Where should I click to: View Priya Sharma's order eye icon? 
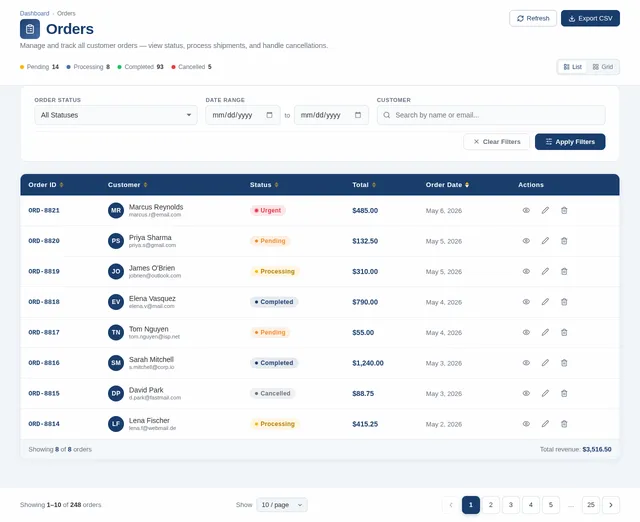(x=526, y=241)
